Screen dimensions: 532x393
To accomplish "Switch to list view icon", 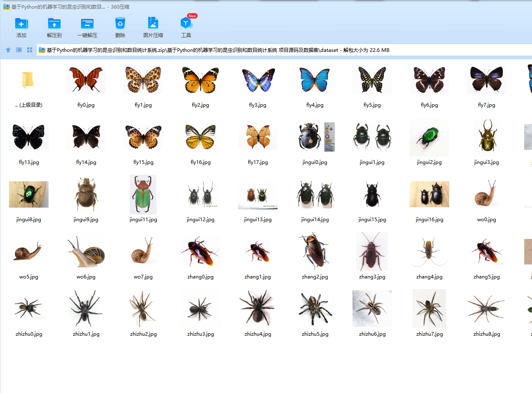I will [x=19, y=50].
